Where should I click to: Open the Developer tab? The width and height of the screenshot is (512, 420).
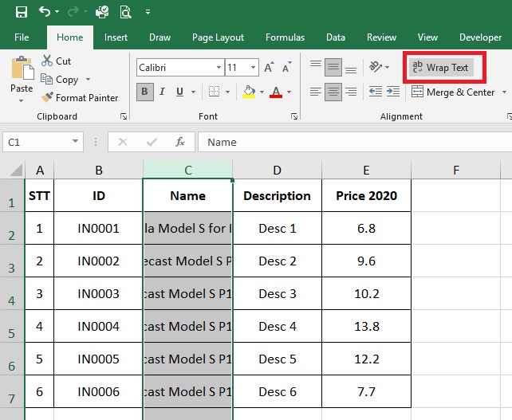pos(480,37)
